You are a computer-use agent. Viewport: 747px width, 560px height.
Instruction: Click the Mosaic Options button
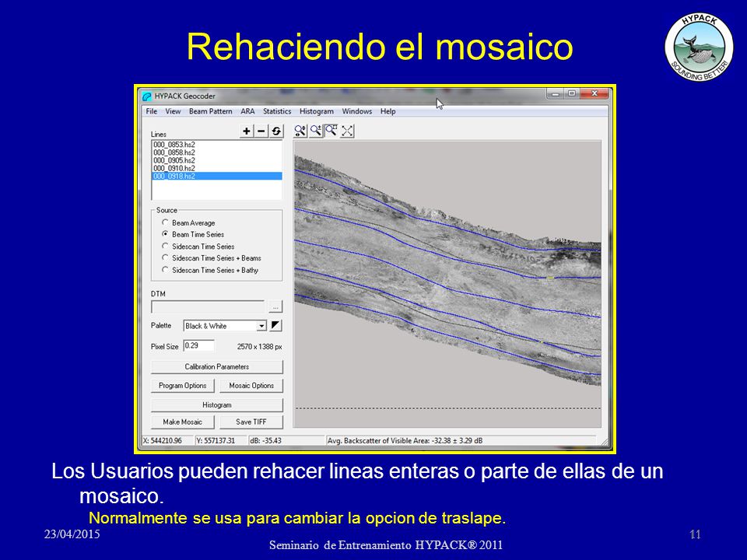click(x=251, y=386)
